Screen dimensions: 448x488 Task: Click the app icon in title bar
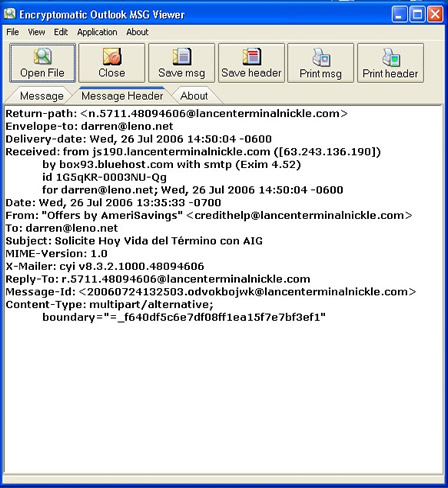pyautogui.click(x=10, y=14)
